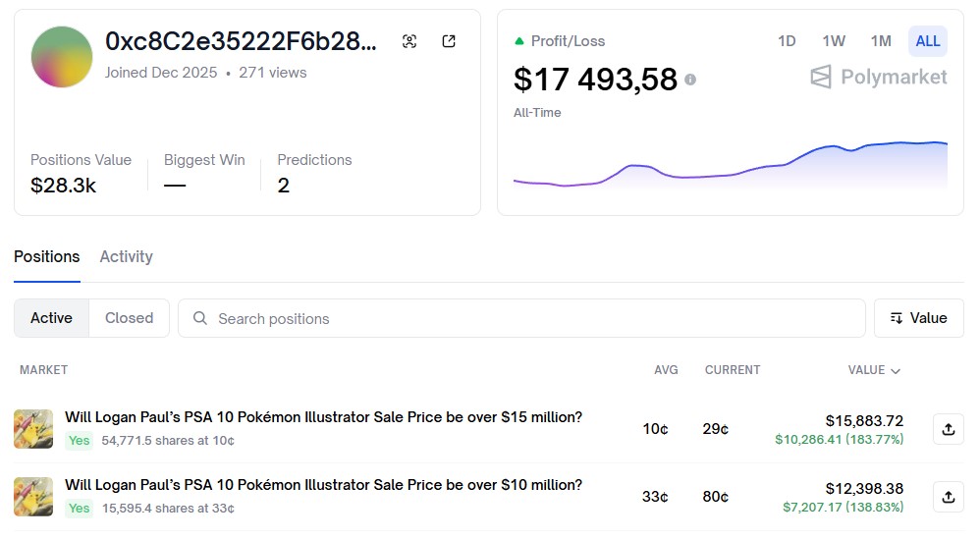Switch to Active positions
Viewport: 980px width, 540px height.
click(51, 318)
